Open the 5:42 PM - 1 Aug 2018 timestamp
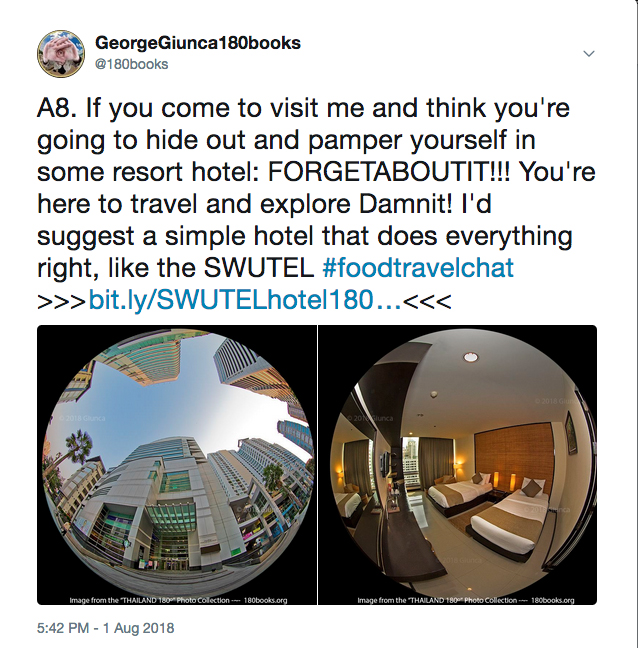The height and width of the screenshot is (648, 638). point(105,628)
